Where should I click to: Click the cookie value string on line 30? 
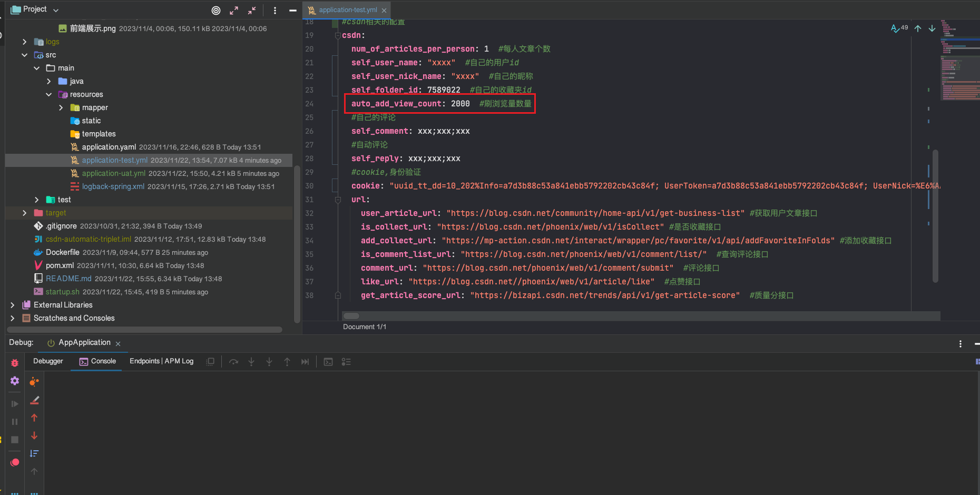(665, 186)
